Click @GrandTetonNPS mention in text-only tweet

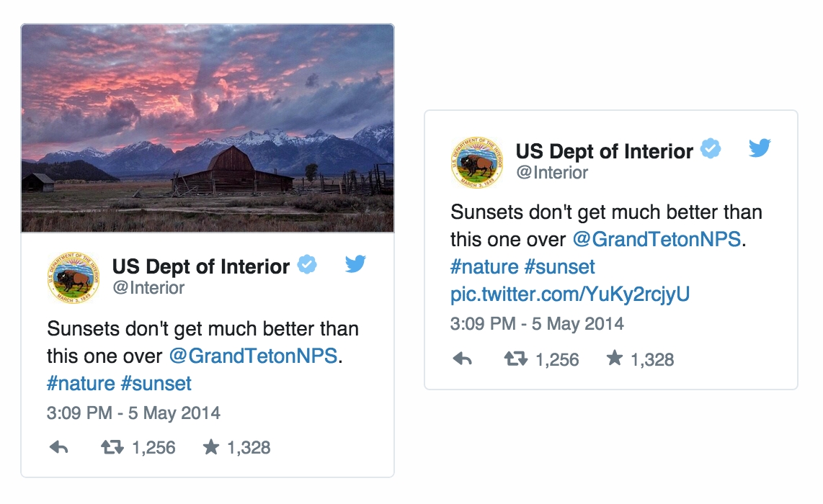(657, 239)
